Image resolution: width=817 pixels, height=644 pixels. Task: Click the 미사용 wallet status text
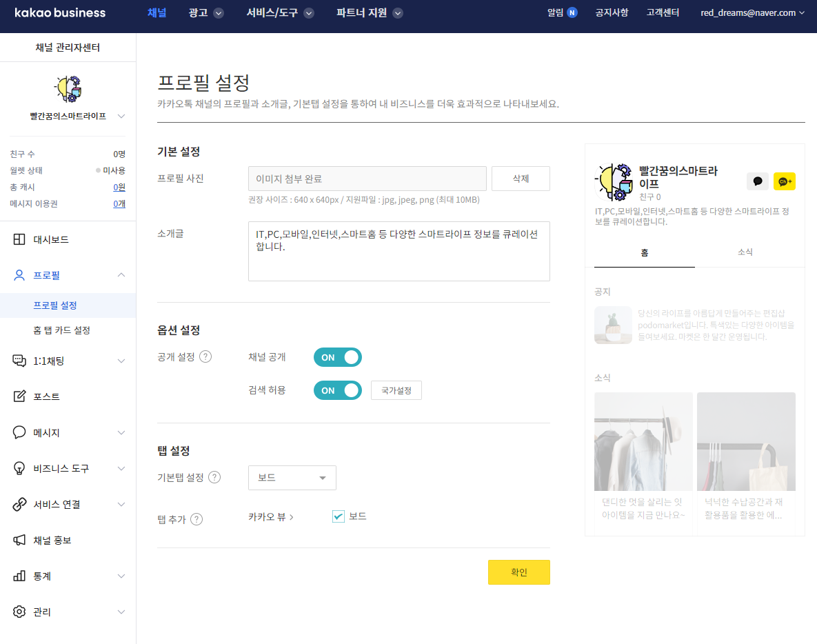coord(114,170)
